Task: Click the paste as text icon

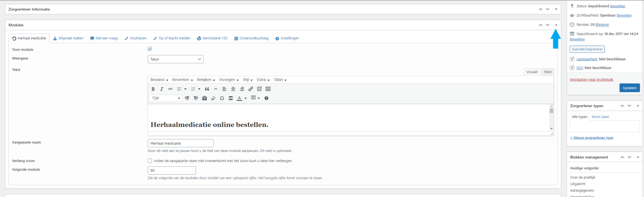Action: tap(204, 98)
